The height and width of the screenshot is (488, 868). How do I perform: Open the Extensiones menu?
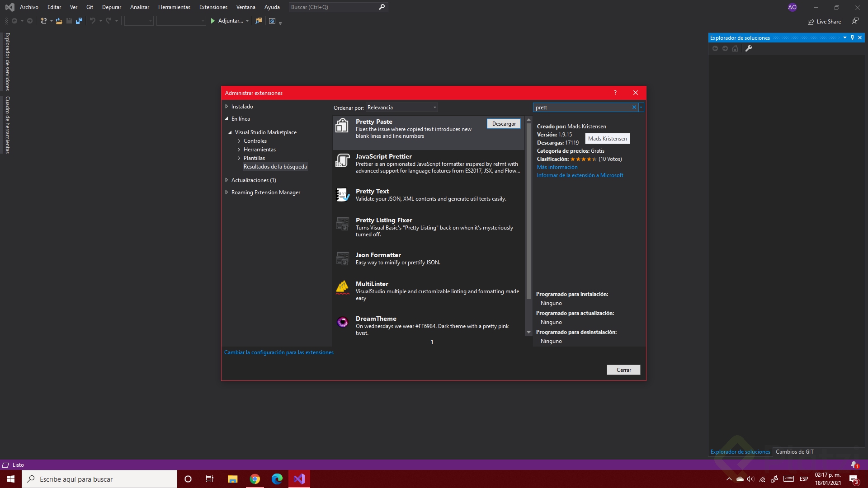[213, 7]
